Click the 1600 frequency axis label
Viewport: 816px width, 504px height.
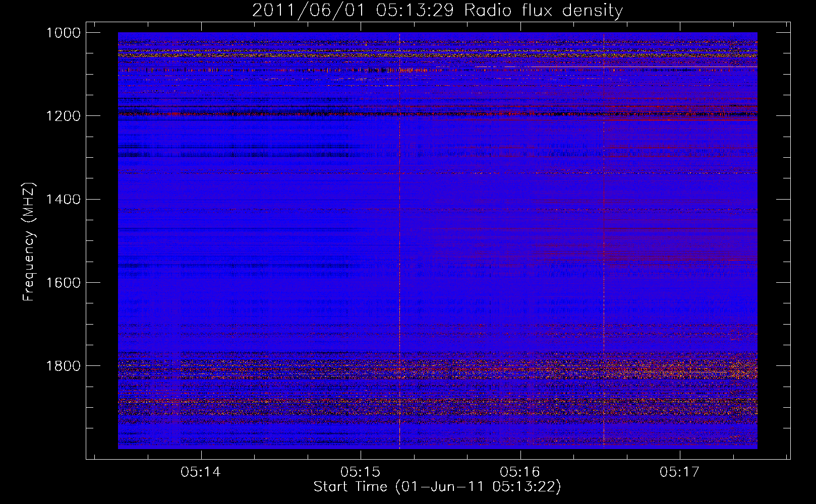64,282
